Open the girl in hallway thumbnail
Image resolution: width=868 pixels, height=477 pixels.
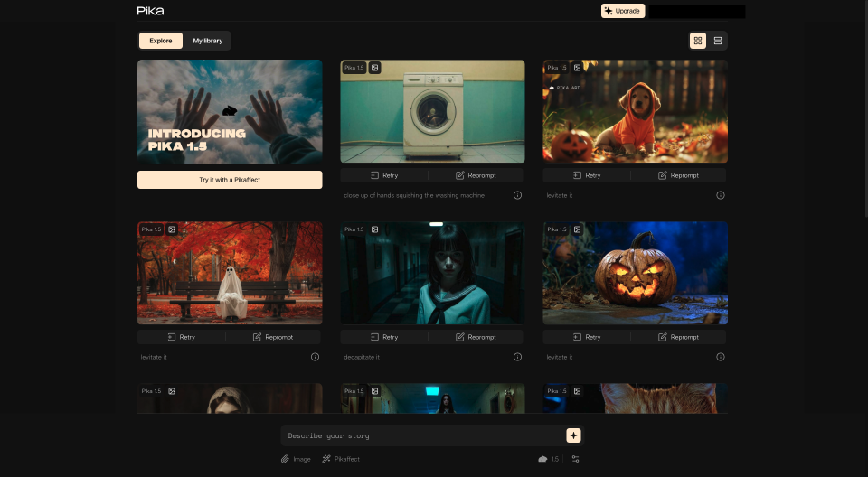pos(432,273)
